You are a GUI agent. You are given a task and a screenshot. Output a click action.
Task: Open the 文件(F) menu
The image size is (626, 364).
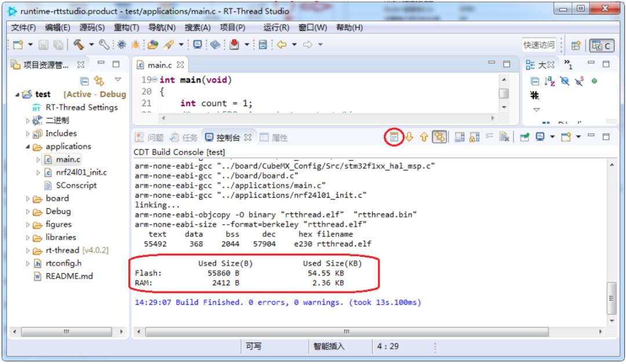coord(23,28)
